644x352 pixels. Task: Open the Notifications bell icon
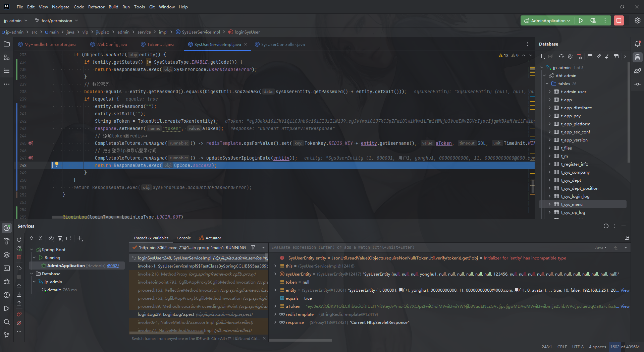638,44
